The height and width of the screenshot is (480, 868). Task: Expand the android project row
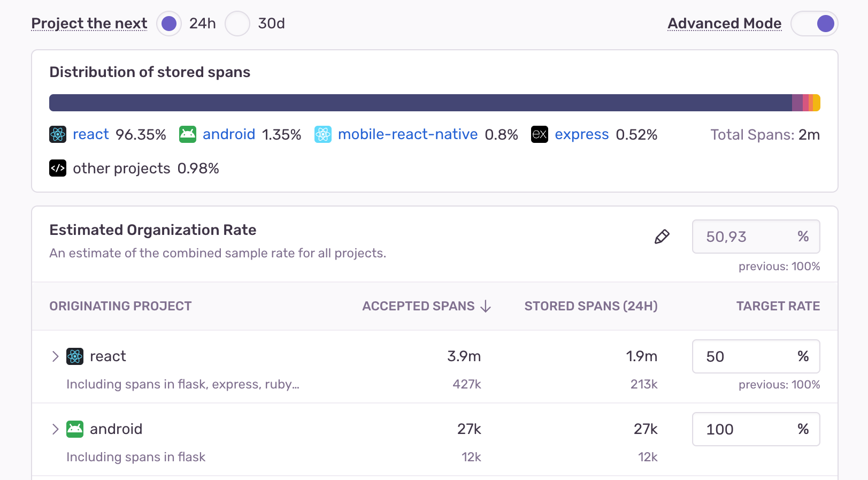point(55,429)
